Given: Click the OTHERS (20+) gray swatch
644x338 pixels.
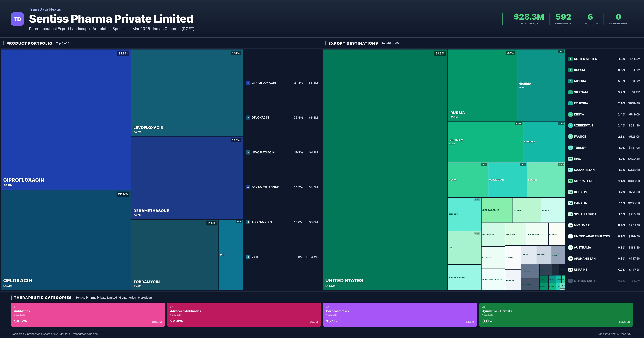Looking at the screenshot, I should click(570, 280).
